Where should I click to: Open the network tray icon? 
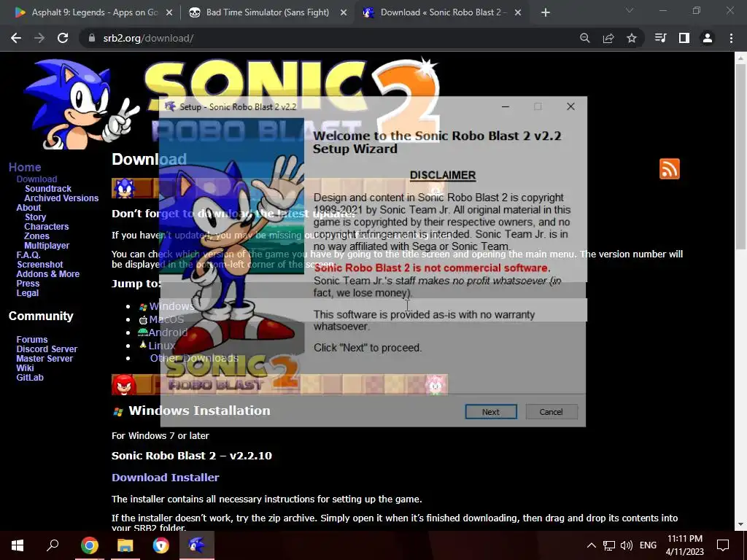click(609, 545)
